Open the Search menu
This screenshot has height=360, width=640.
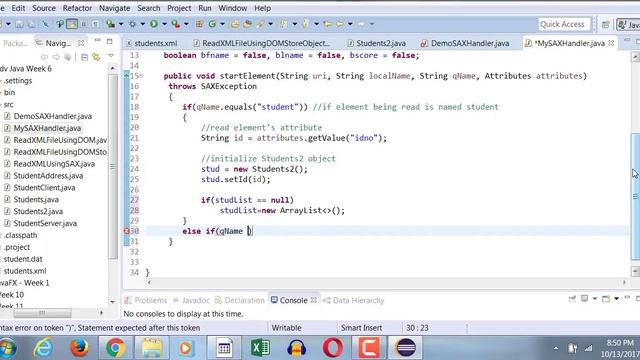point(149,8)
